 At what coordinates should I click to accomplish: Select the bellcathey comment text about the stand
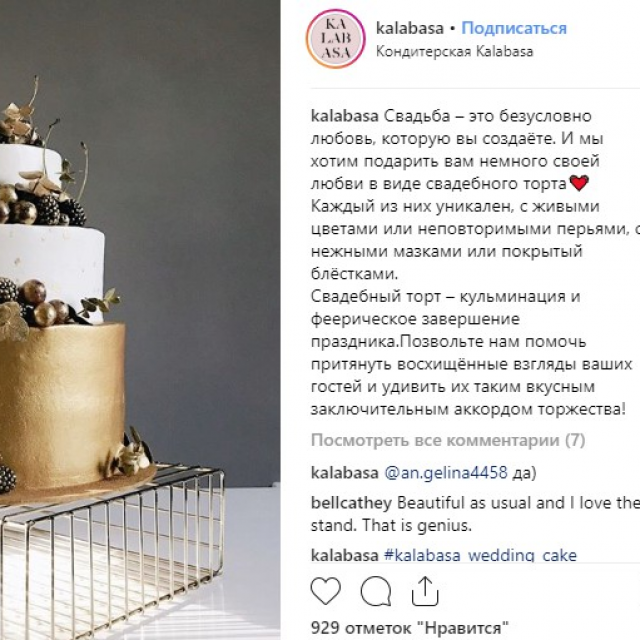pos(476,514)
